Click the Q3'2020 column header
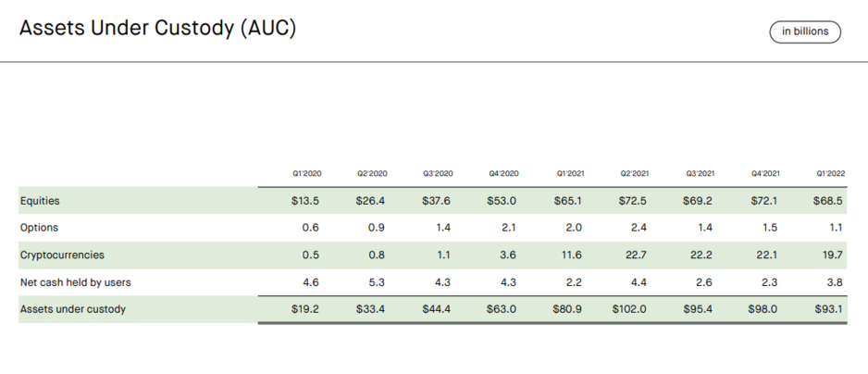The width and height of the screenshot is (868, 374). pyautogui.click(x=438, y=173)
